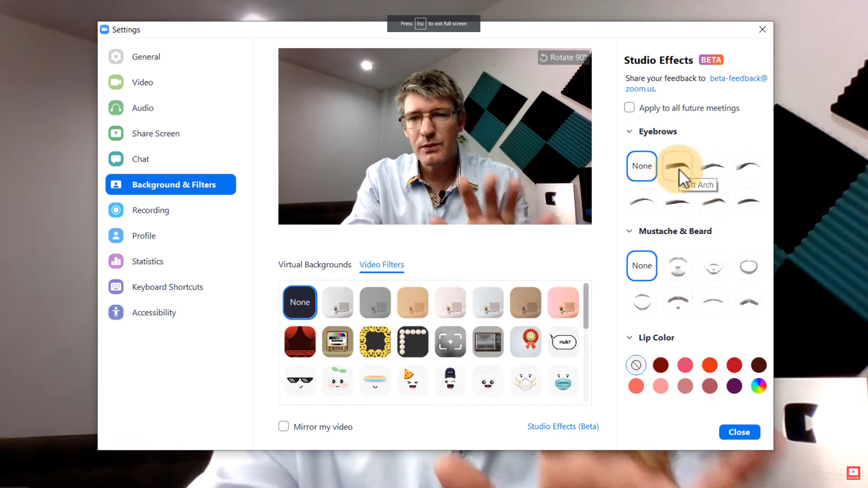
Task: Select None for mustache and beard
Action: [642, 265]
